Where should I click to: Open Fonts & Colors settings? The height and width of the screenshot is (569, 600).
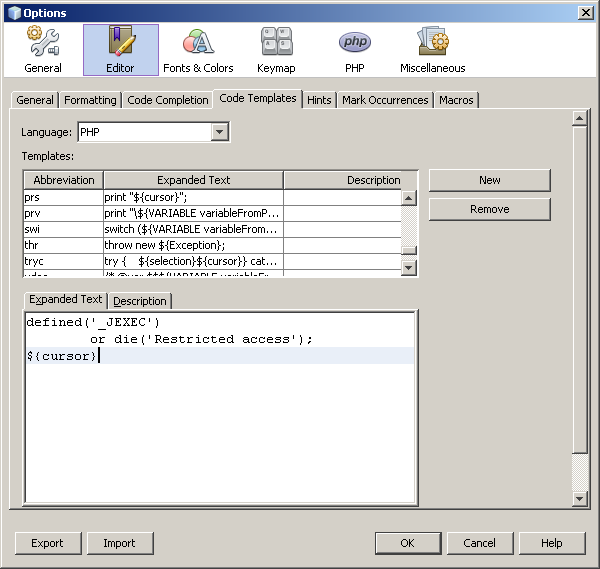pos(198,50)
